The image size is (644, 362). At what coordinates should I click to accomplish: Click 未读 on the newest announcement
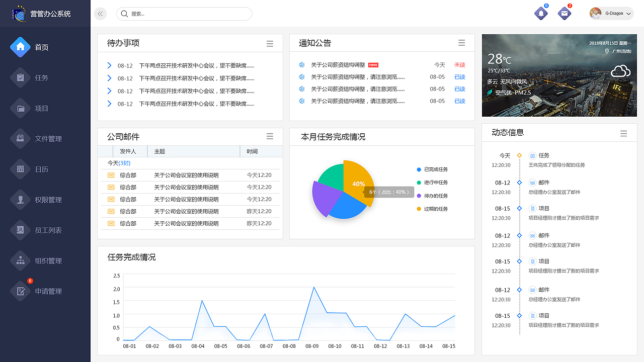(x=459, y=64)
